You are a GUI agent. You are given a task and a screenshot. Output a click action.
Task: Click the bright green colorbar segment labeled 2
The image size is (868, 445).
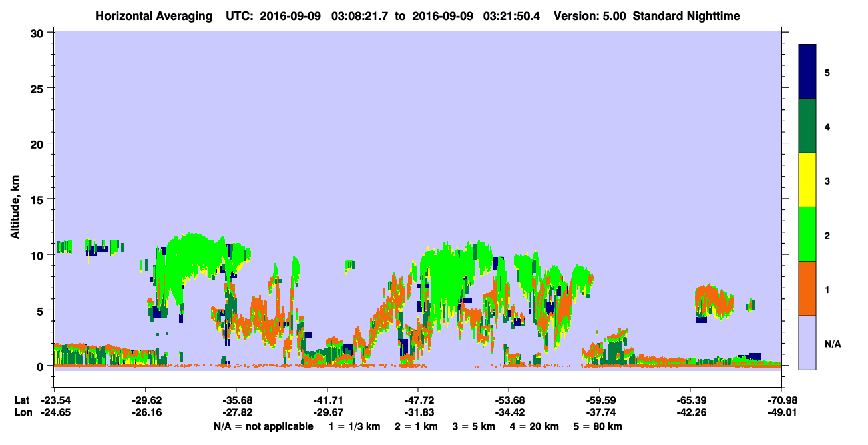click(x=807, y=234)
